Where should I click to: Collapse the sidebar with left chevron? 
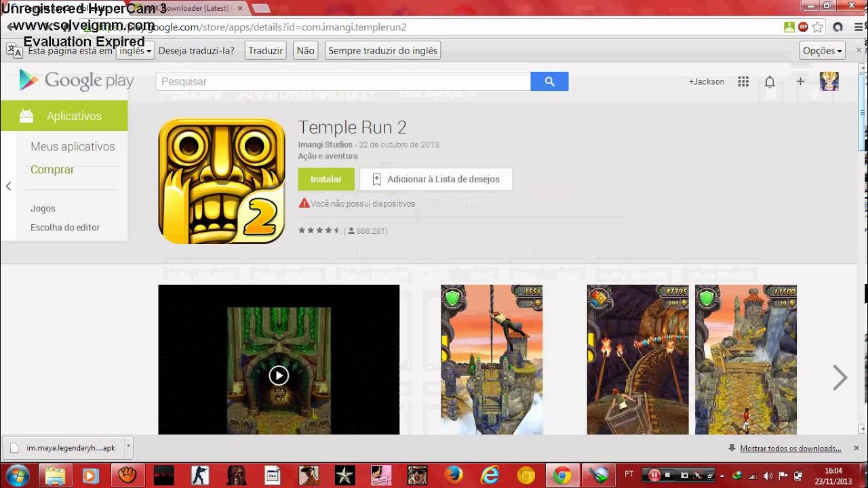(8, 186)
